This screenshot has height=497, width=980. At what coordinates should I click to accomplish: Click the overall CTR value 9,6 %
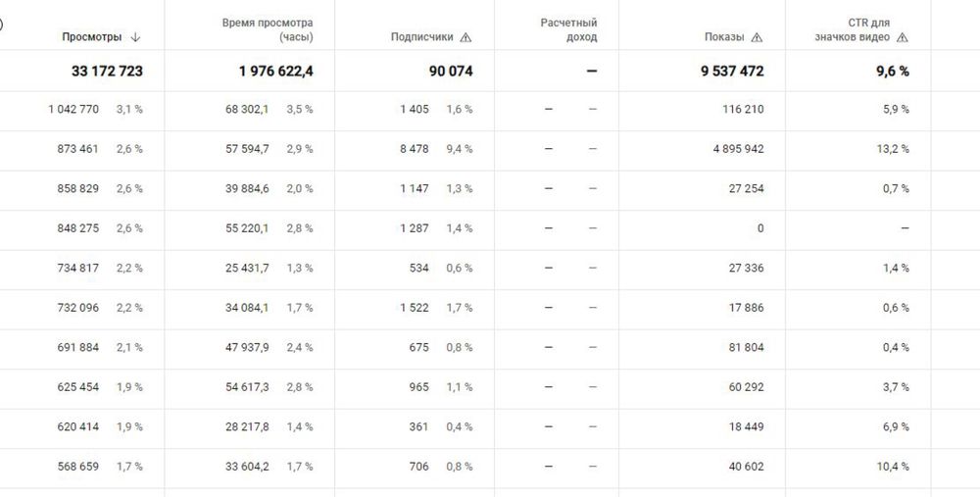coord(891,72)
